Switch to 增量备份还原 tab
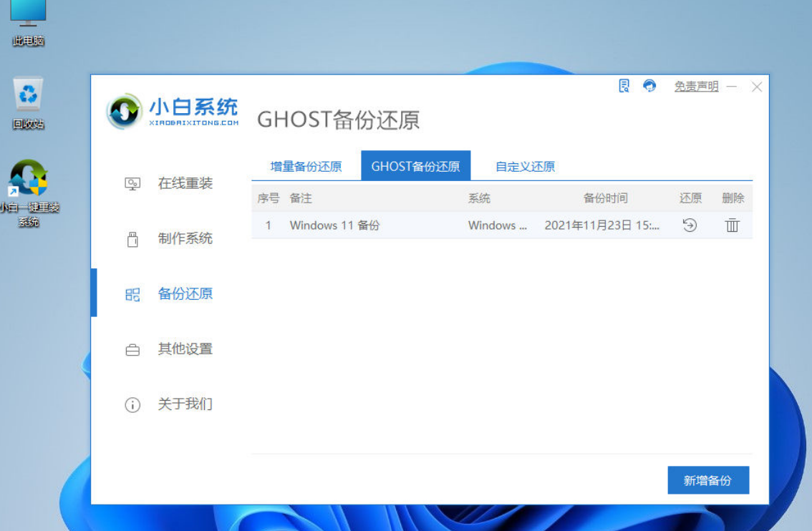The width and height of the screenshot is (812, 531). point(306,166)
